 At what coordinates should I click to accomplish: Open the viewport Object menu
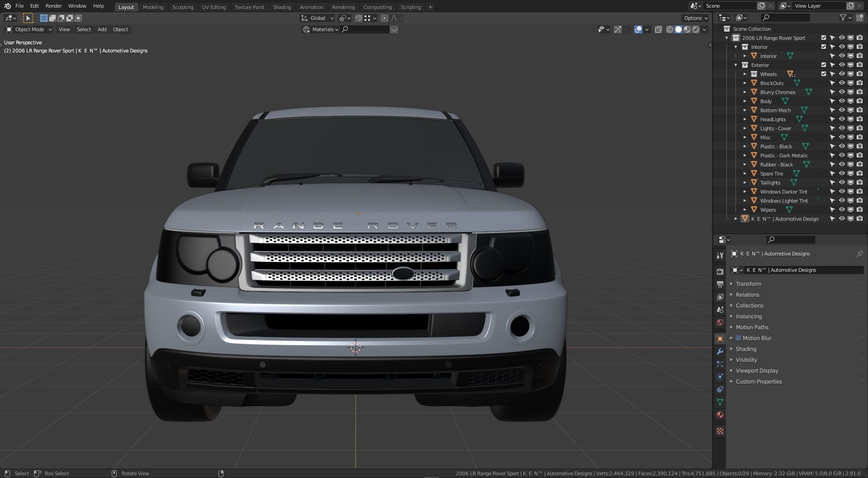pyautogui.click(x=120, y=29)
